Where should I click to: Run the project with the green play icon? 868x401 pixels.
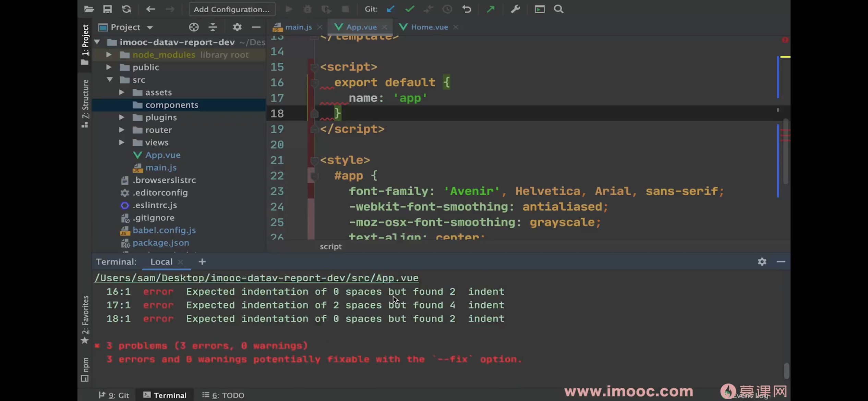point(288,9)
